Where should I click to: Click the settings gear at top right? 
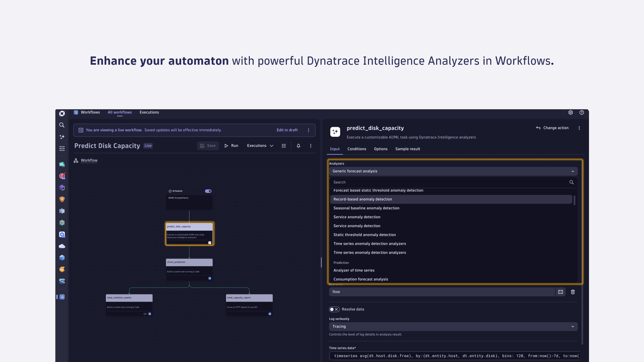tap(570, 113)
